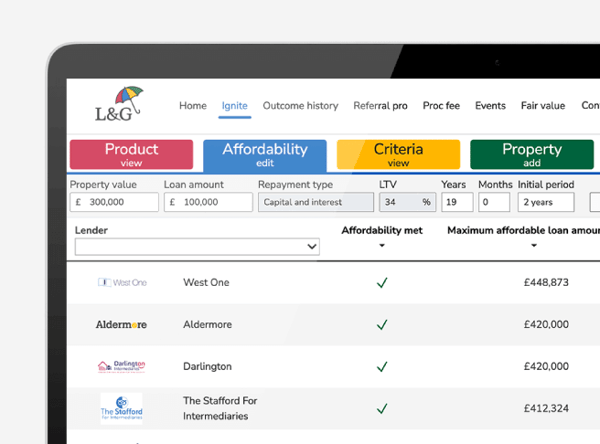The height and width of the screenshot is (444, 600).
Task: Select the West One lender name
Action: [206, 282]
